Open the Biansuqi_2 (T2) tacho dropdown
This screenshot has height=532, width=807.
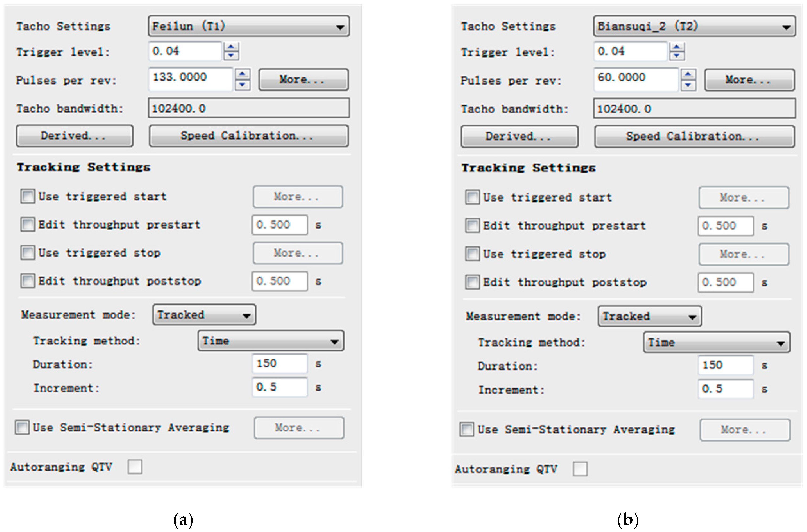(x=786, y=27)
